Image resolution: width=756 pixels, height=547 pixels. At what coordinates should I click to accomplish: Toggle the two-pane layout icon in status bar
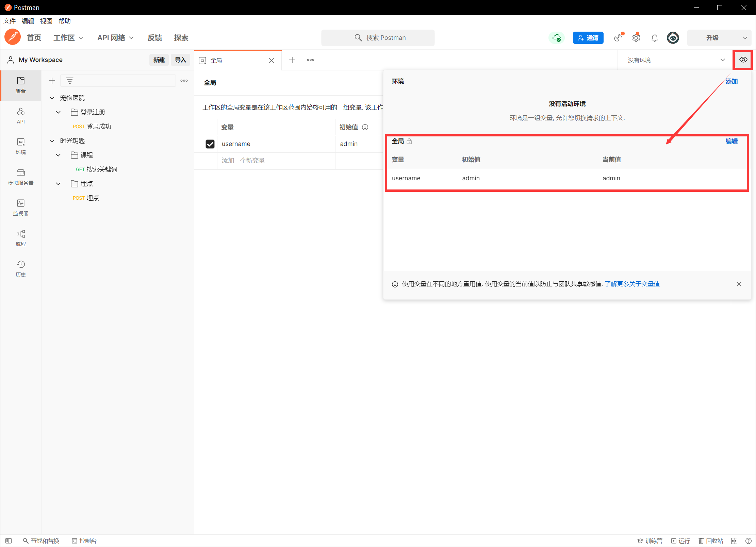[734, 541]
